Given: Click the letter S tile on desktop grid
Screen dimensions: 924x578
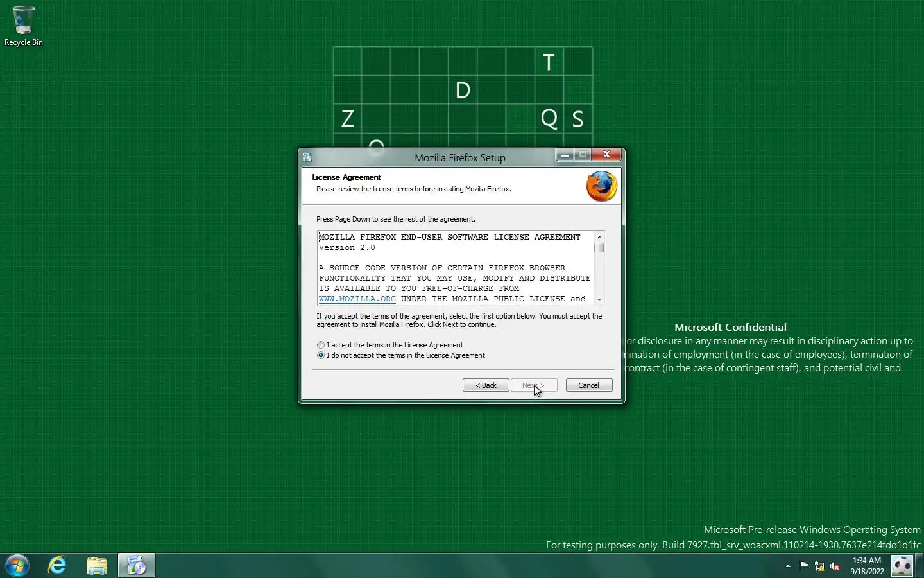Looking at the screenshot, I should tap(577, 118).
